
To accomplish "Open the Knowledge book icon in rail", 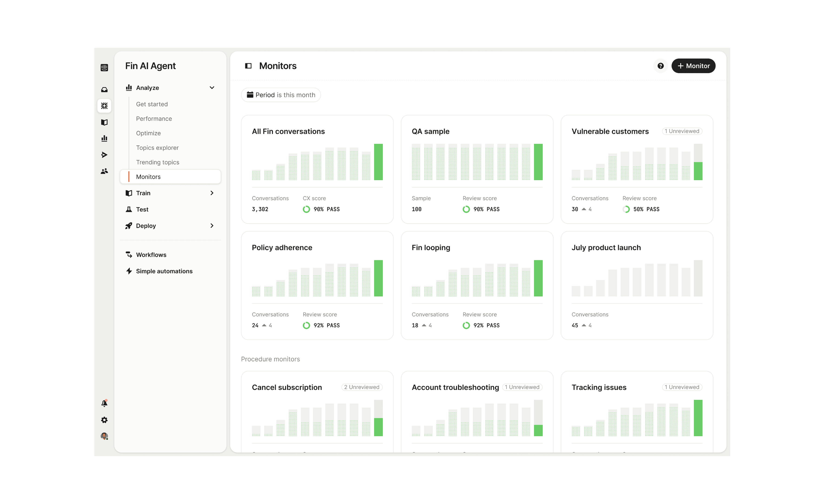I will (104, 122).
